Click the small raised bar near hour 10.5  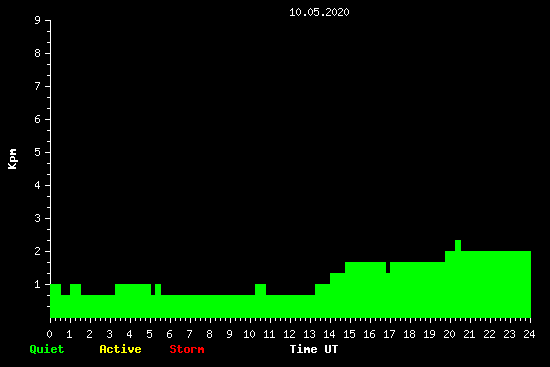point(260,289)
